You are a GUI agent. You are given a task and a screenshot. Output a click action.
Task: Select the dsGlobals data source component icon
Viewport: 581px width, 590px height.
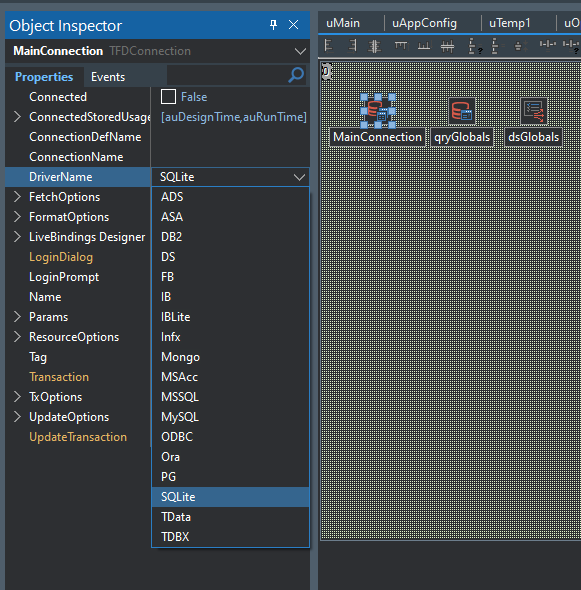[x=534, y=111]
